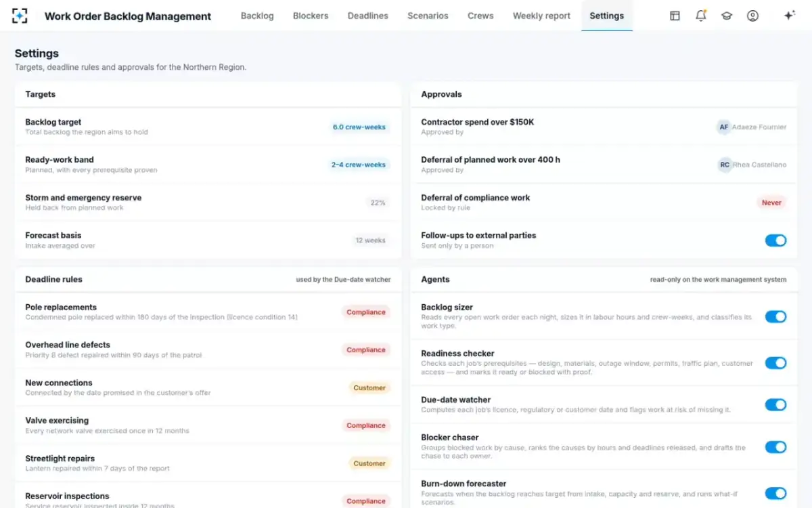812x508 pixels.
Task: Click the app logo icon
Action: point(20,16)
